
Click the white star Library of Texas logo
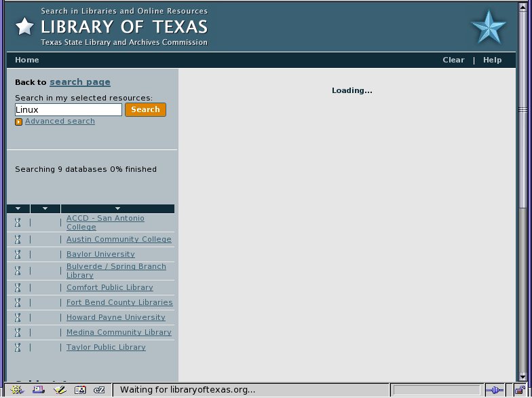(x=24, y=26)
